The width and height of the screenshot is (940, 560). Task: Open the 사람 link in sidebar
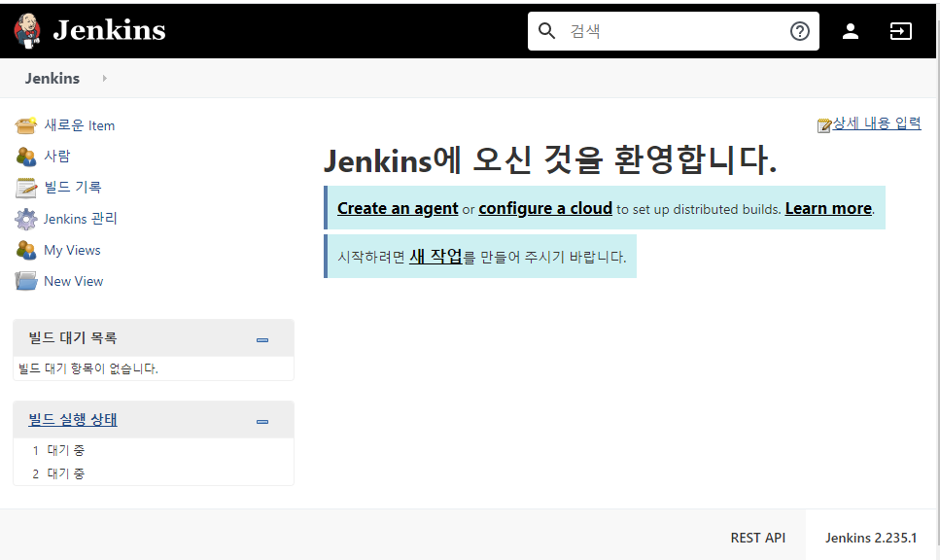[57, 156]
